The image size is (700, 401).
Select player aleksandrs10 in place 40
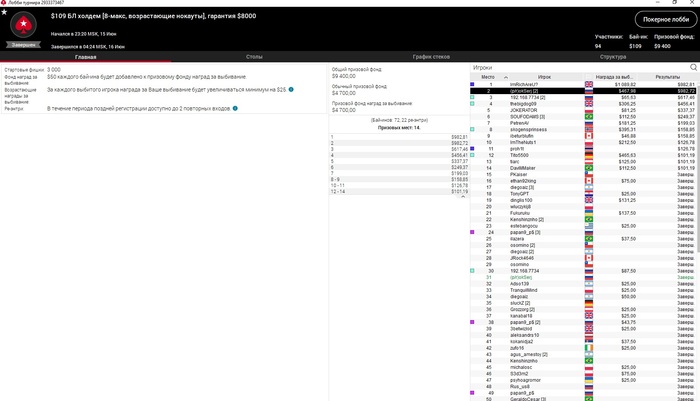(x=583, y=335)
